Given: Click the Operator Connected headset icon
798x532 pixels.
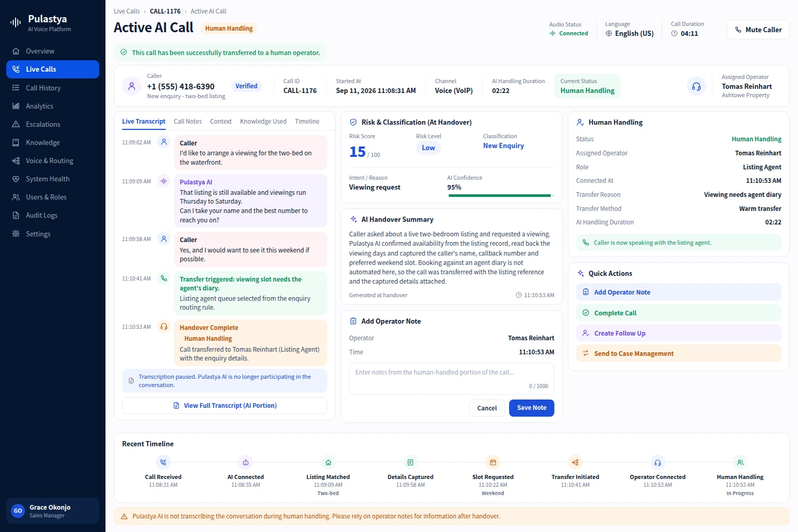Looking at the screenshot, I should (x=658, y=462).
